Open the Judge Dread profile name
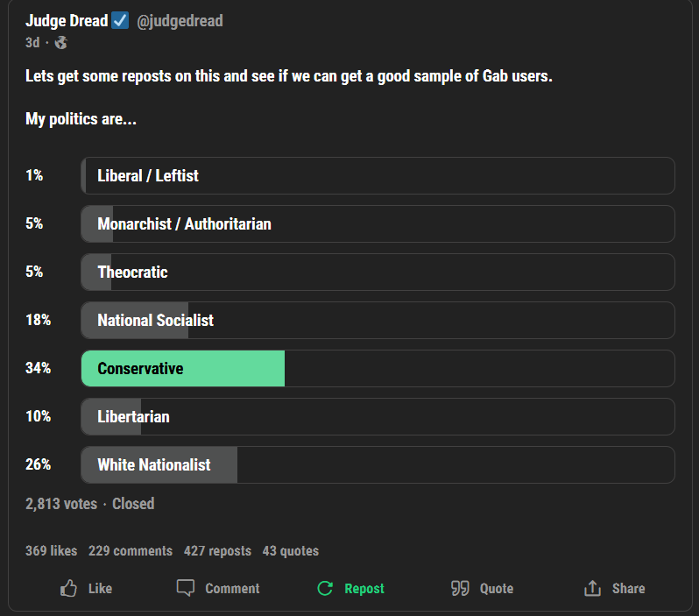The image size is (699, 616). (x=67, y=21)
